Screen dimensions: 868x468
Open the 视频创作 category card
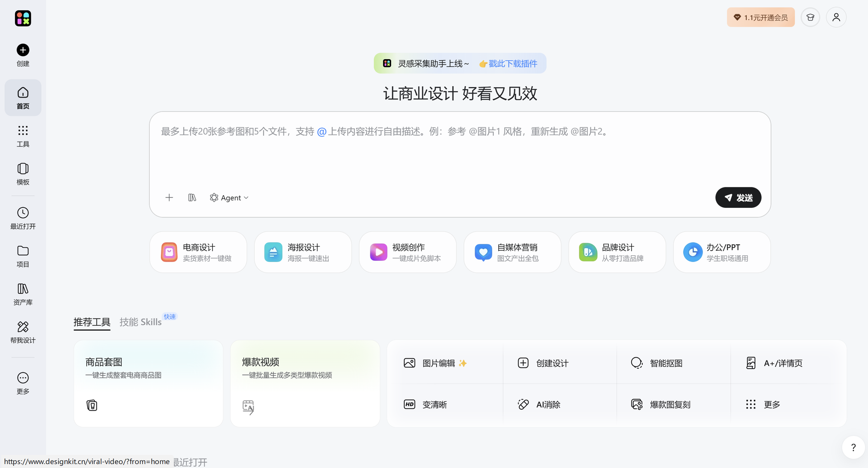click(x=408, y=252)
